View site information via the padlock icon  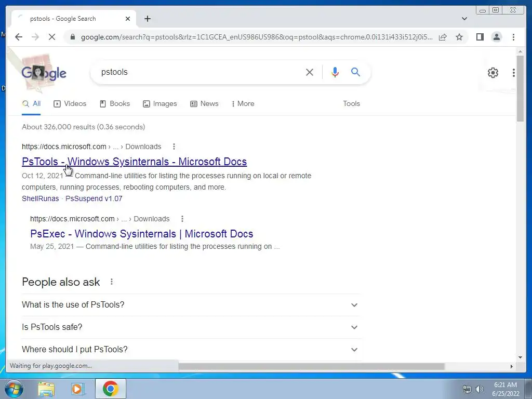pyautogui.click(x=73, y=37)
